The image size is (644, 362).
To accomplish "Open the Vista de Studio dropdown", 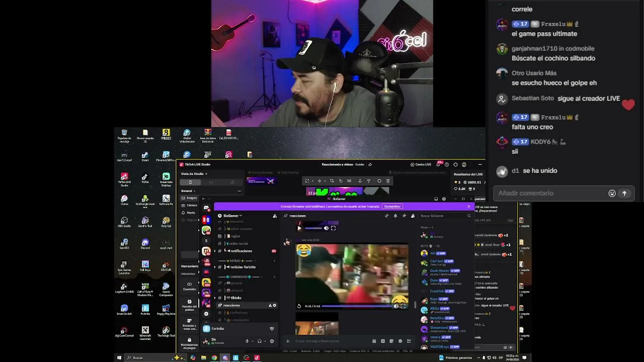I will point(194,174).
